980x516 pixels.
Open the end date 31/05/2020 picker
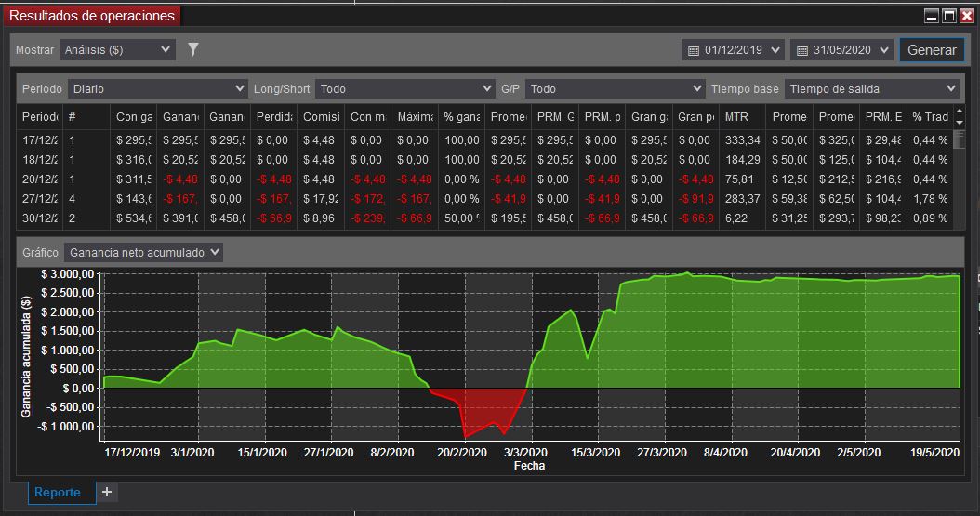pos(841,50)
